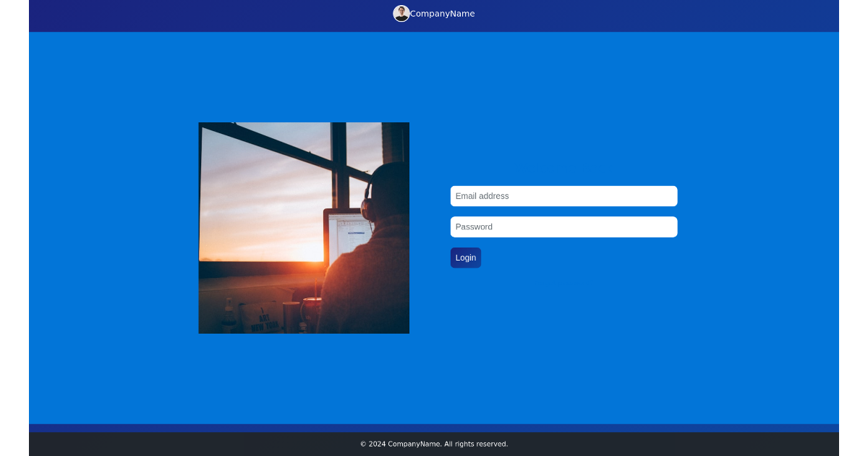Click the avatar icon beside CompanyName text

click(401, 13)
